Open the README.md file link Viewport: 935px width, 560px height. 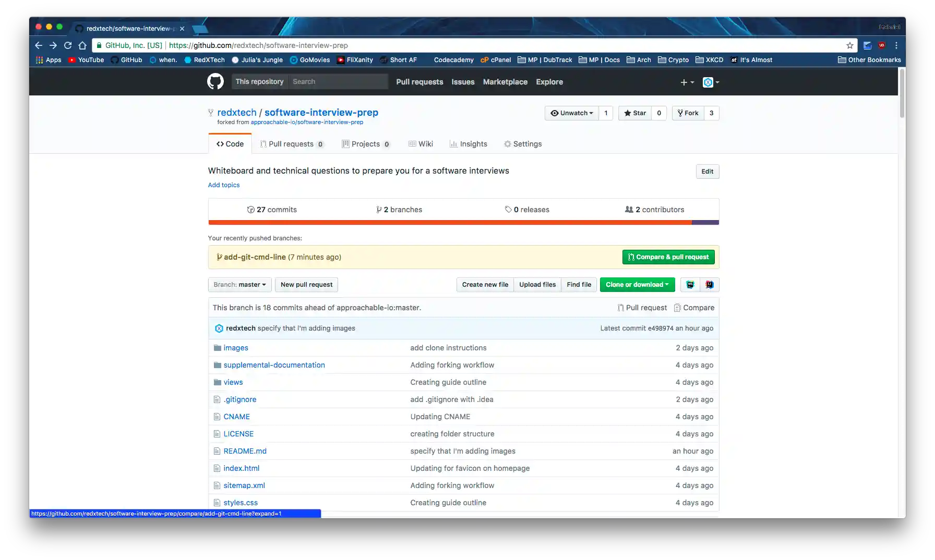click(245, 451)
